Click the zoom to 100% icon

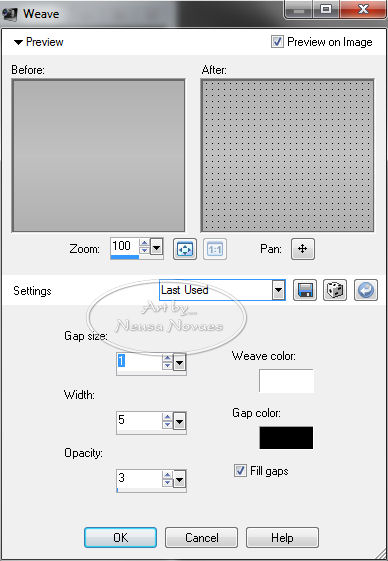click(x=215, y=249)
